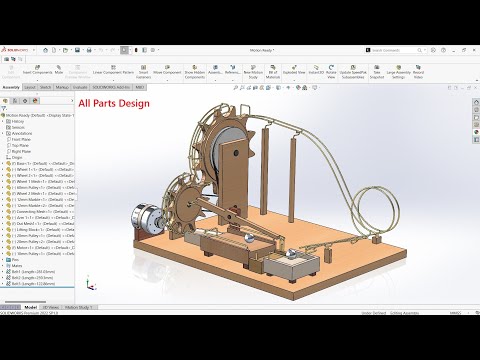Open the Insert Components dropdown arrow
The width and height of the screenshot is (480, 360).
pyautogui.click(x=37, y=80)
